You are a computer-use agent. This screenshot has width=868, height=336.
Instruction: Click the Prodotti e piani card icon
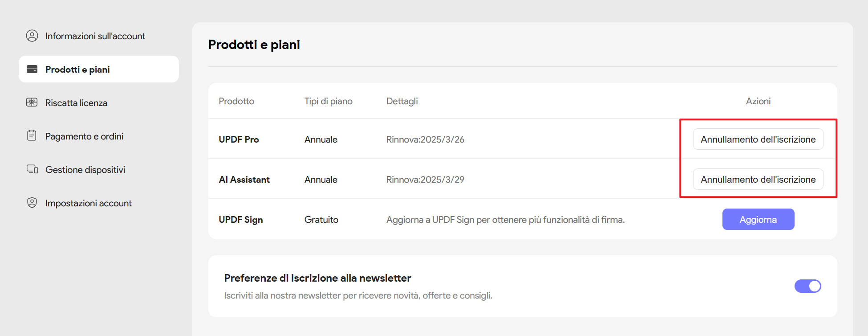(x=32, y=69)
